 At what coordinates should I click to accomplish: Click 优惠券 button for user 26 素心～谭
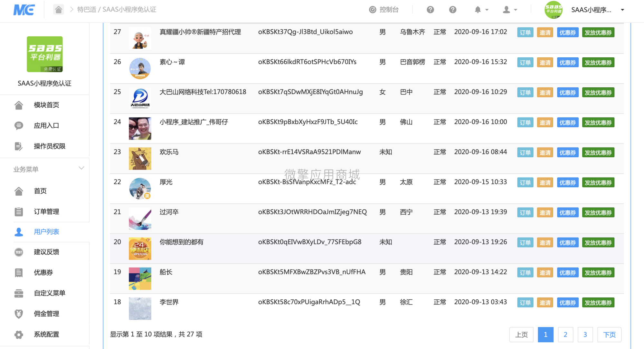[x=568, y=63]
